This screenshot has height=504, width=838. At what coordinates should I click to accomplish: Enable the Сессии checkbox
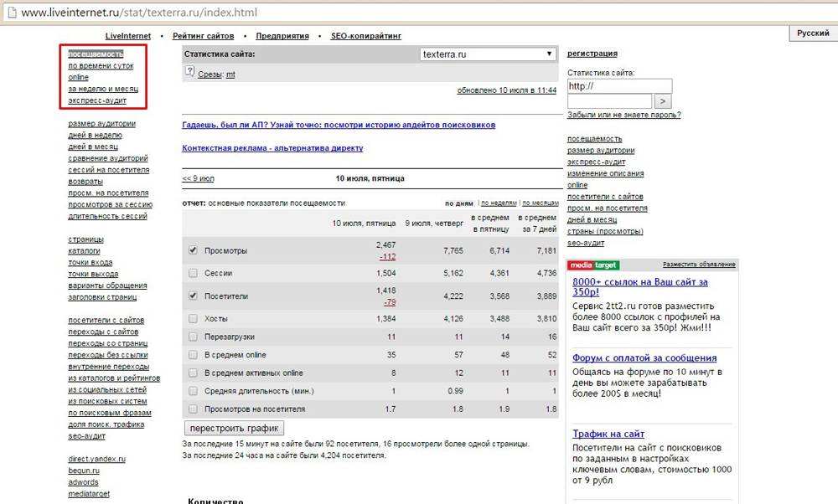[194, 273]
